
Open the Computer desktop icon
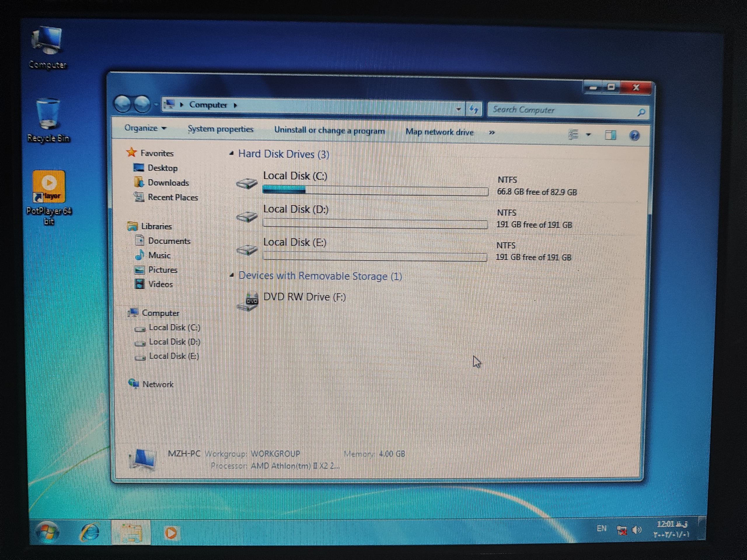point(47,47)
